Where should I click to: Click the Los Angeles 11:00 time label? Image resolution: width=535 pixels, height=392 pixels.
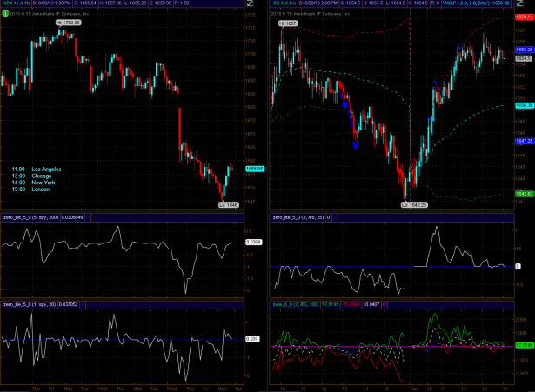[37, 169]
